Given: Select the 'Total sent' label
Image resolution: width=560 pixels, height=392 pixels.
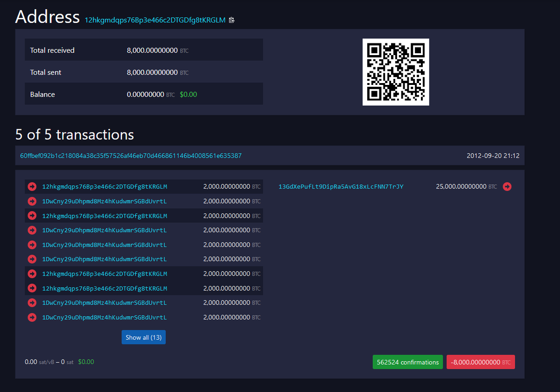Looking at the screenshot, I should click(46, 72).
